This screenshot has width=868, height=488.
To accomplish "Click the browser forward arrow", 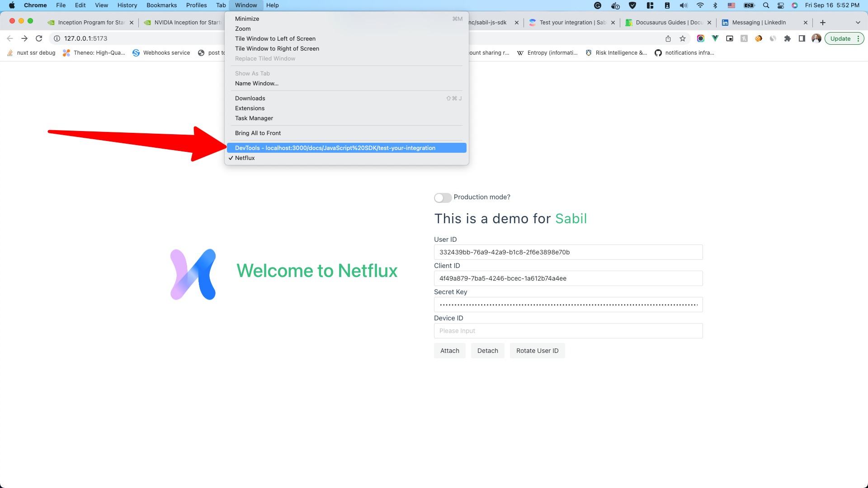I will coord(24,38).
